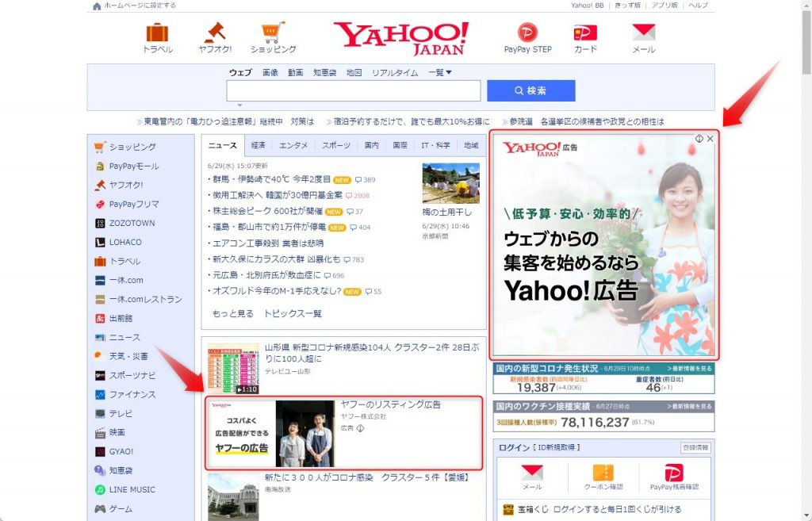
Task: Expand the small arrow below the search box
Action: 239,105
